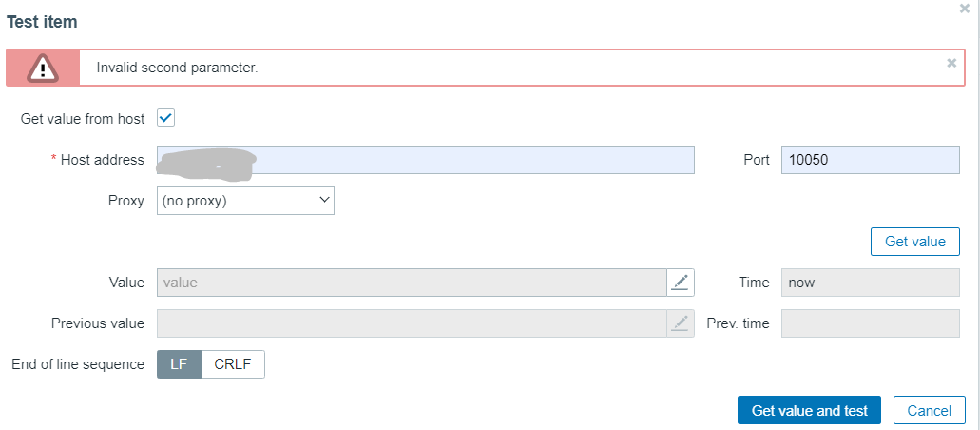Click the pencil icon beside Value field
This screenshot has width=980, height=430.
click(680, 283)
